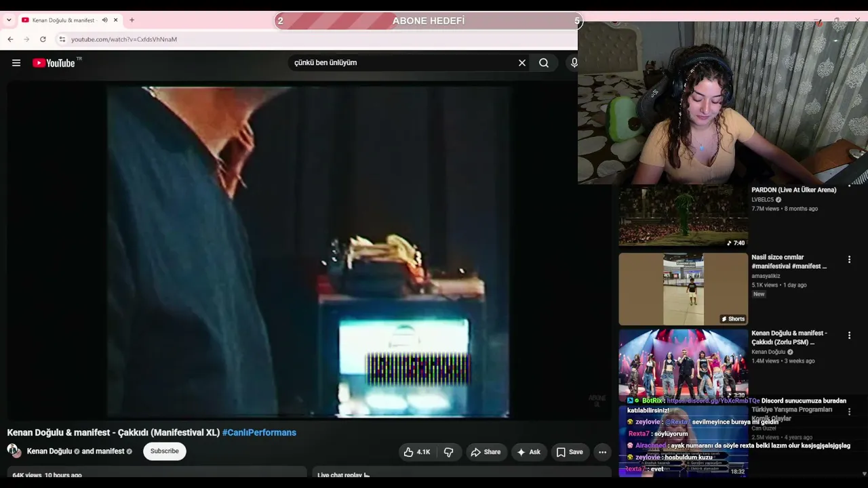Reload the YouTube page
Image resolution: width=868 pixels, height=488 pixels.
(43, 39)
